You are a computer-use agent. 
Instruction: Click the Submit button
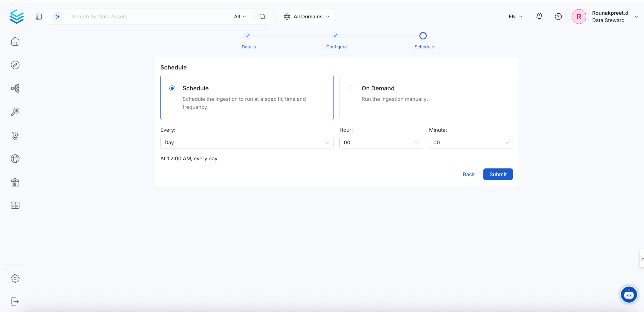pos(498,174)
